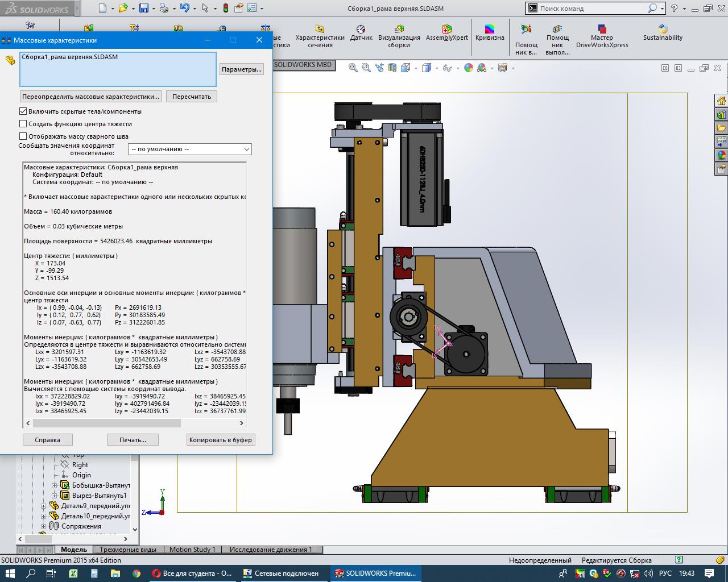Image resolution: width=728 pixels, height=582 pixels.
Task: Open the Трехмерные виды tab
Action: tap(128, 550)
